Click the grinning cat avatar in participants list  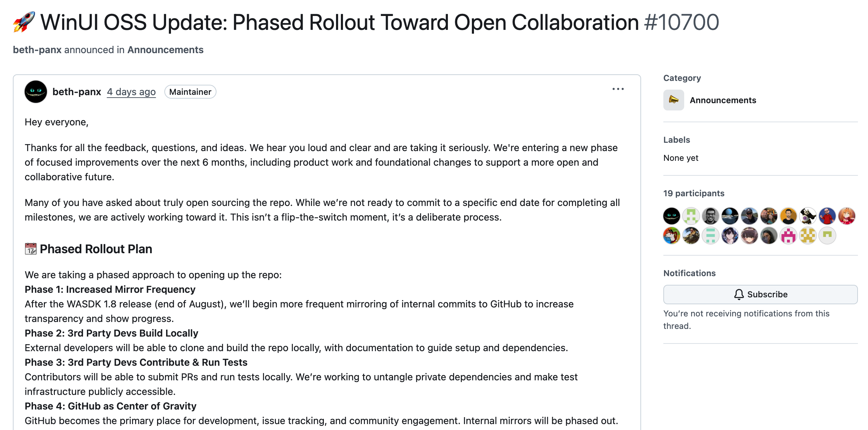[671, 216]
